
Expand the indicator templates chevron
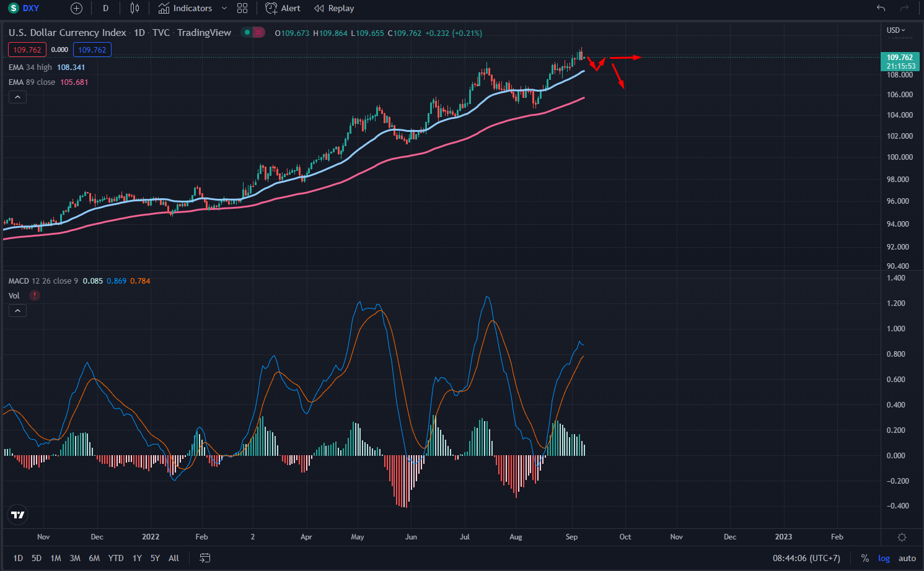(224, 9)
